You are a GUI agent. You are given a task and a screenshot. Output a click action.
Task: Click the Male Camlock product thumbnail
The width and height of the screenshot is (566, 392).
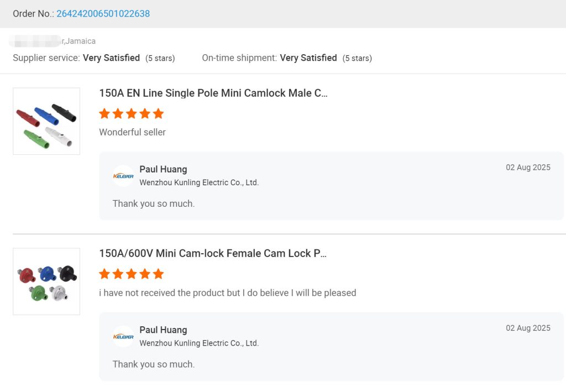pyautogui.click(x=46, y=121)
